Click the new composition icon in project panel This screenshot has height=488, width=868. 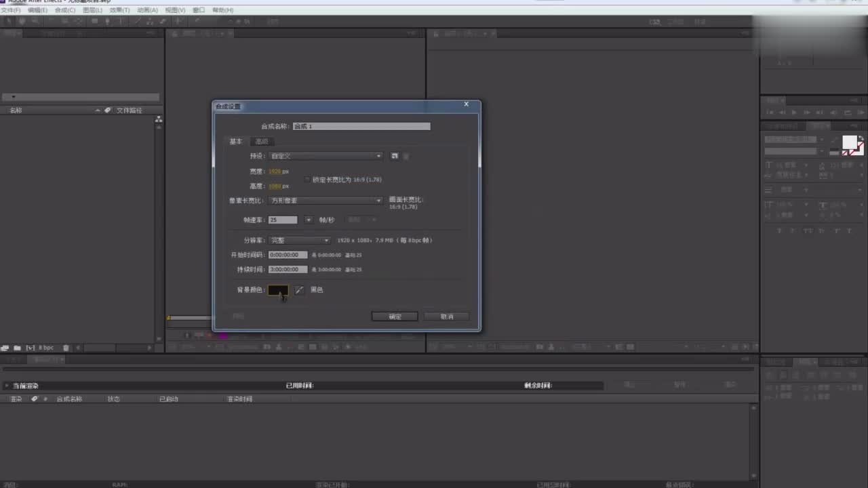[30, 348]
